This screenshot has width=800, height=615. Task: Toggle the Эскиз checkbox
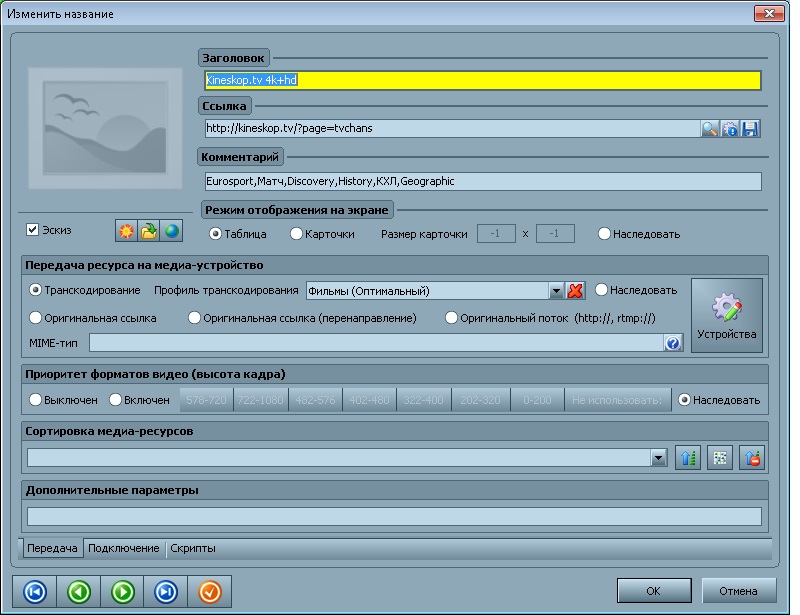pos(33,229)
